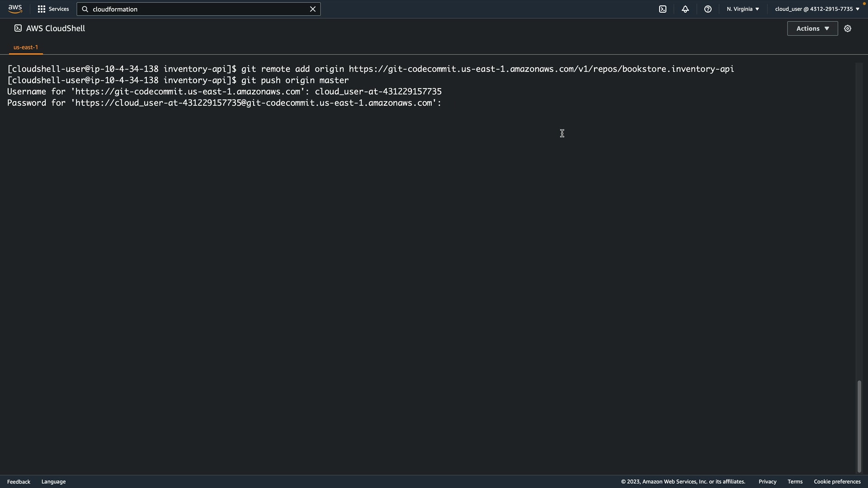Screen dimensions: 868x488
Task: Click the AWS CloudShell terminal icon in header
Action: (18, 28)
